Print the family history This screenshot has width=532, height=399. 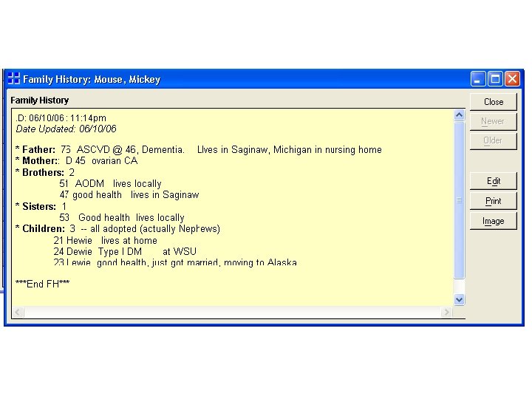click(x=494, y=201)
